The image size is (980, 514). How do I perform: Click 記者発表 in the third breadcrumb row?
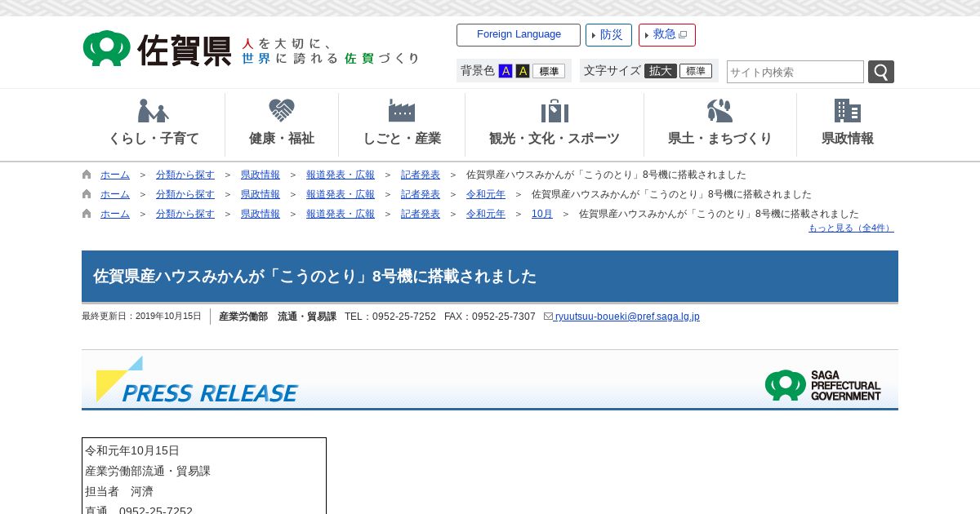click(421, 214)
